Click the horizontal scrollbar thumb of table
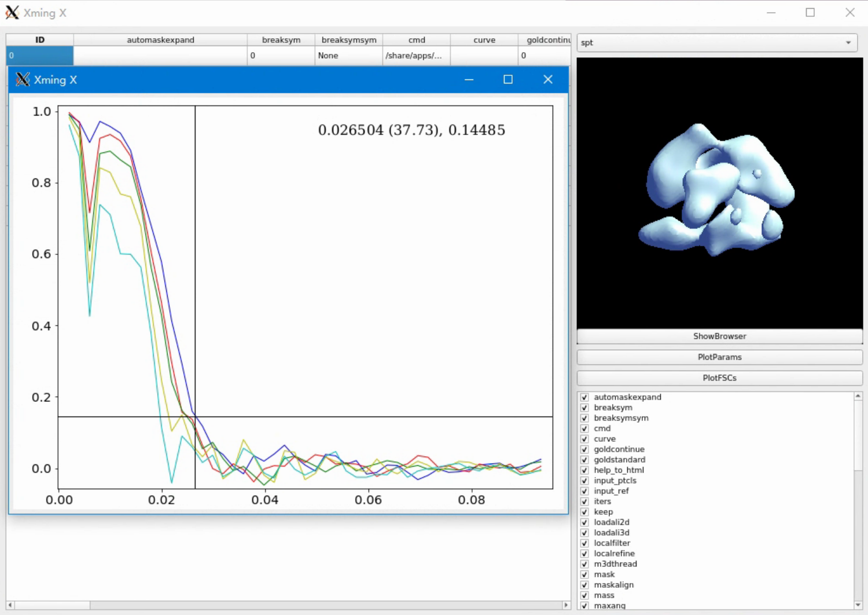 coord(52,605)
